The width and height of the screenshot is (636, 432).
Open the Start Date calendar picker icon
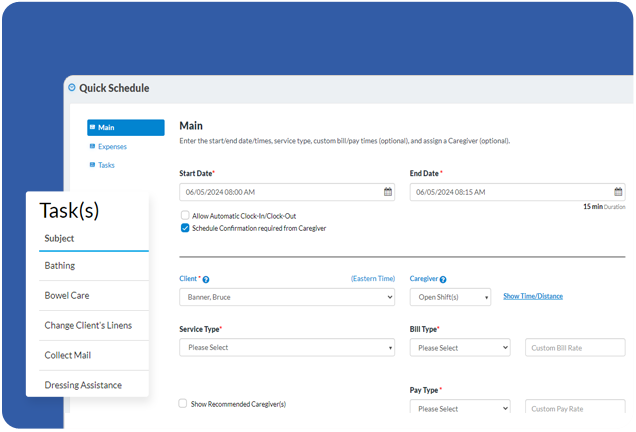click(x=388, y=192)
